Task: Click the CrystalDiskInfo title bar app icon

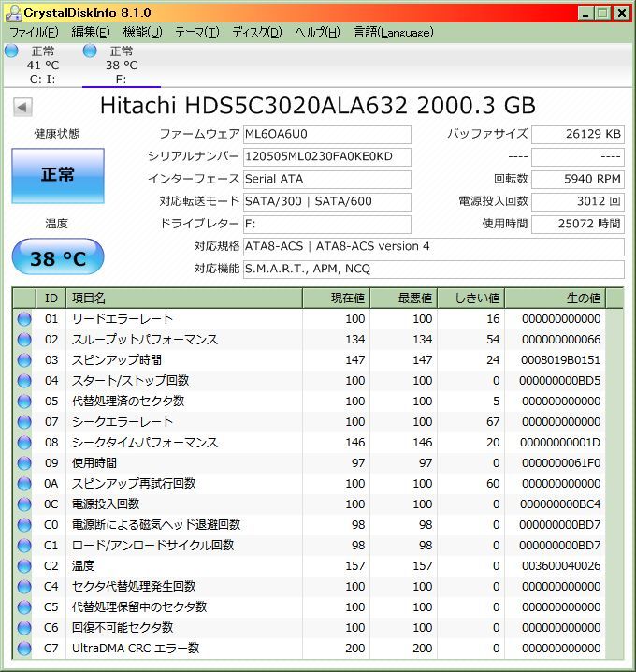Action: coord(14,13)
